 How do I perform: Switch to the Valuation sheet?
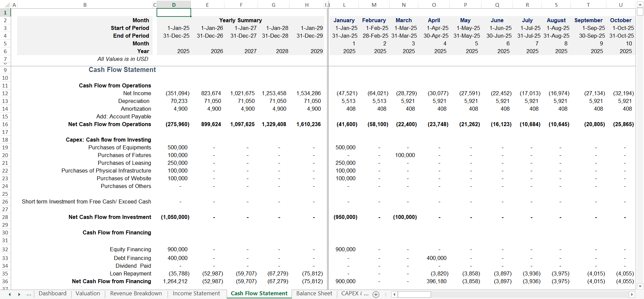coord(88,293)
